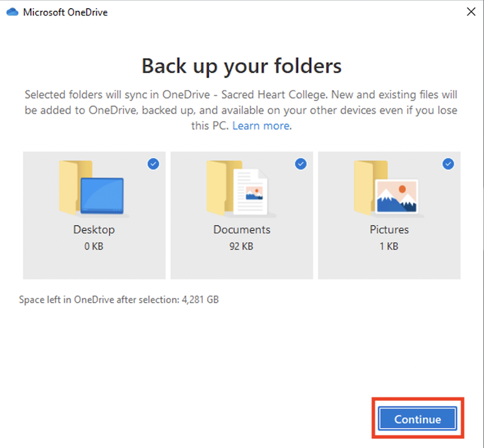
Task: Click the OneDrive cloud icon in title bar
Action: point(12,12)
